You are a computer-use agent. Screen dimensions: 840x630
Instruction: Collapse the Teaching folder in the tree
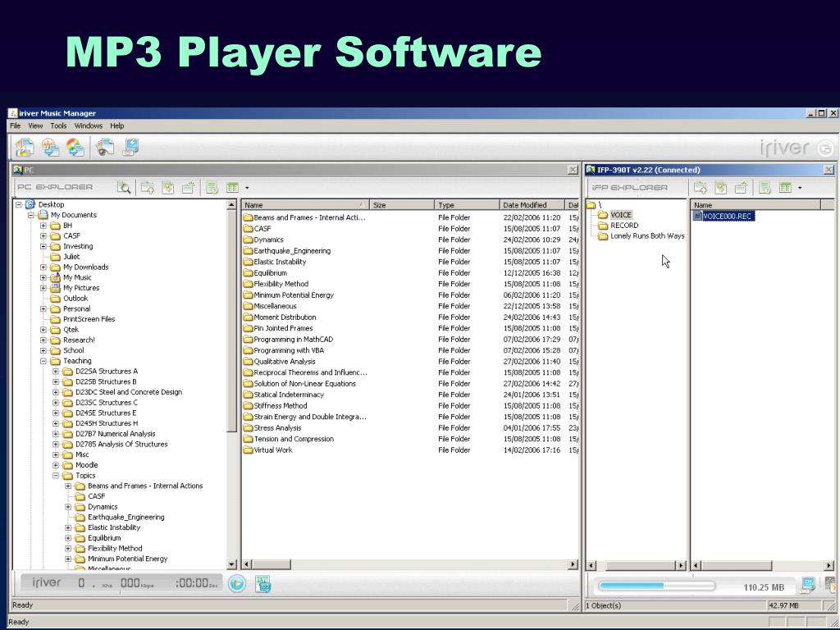tap(43, 361)
